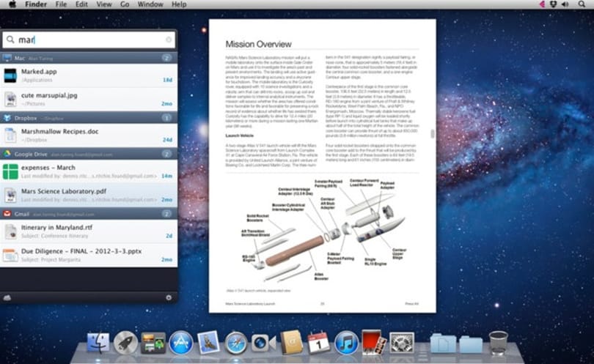Click the cloud icon at panel bottom
Viewport: 594px width, 364px height.
click(7, 298)
